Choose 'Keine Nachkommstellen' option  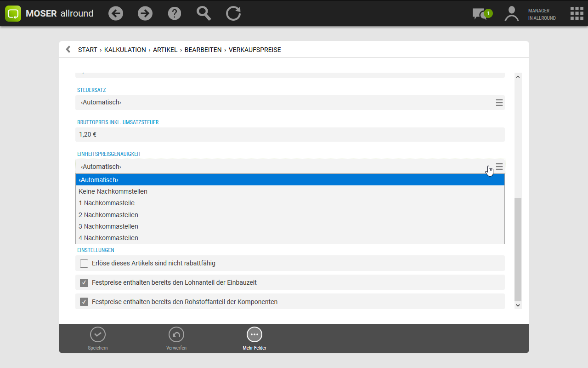click(x=113, y=191)
